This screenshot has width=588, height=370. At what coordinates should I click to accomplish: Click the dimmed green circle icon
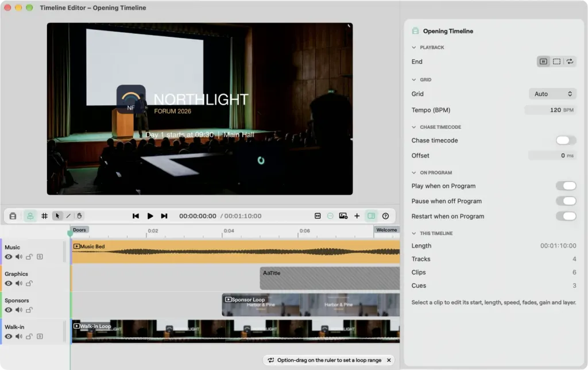click(x=330, y=216)
